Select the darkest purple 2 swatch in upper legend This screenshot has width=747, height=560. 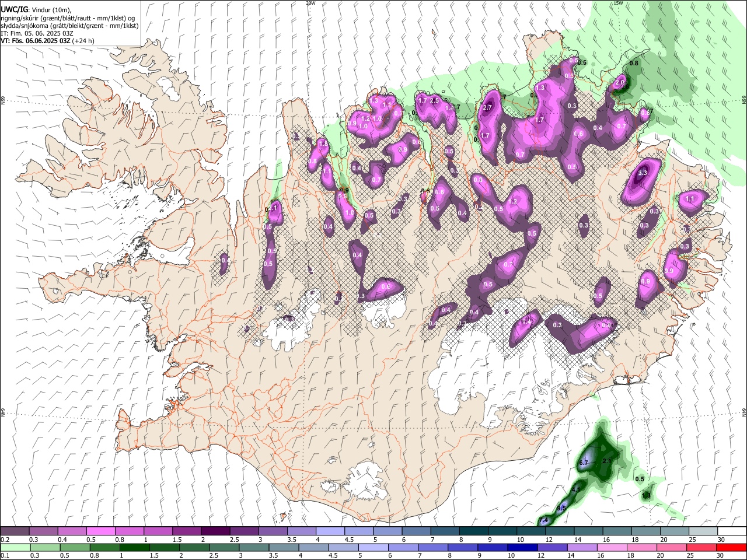tap(215, 531)
